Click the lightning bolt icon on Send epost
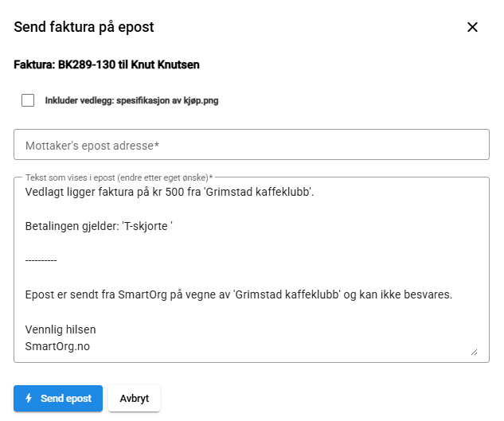Screen dimensions: 504x421 (x=29, y=399)
